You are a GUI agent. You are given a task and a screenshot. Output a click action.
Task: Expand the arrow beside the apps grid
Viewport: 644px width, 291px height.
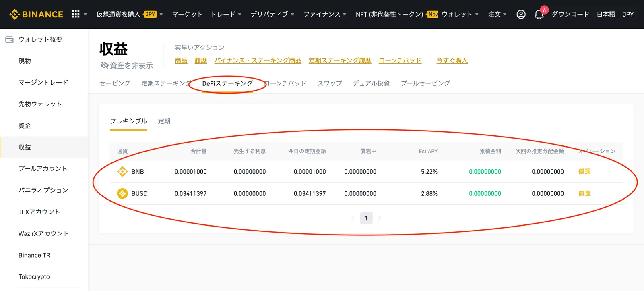pos(85,14)
